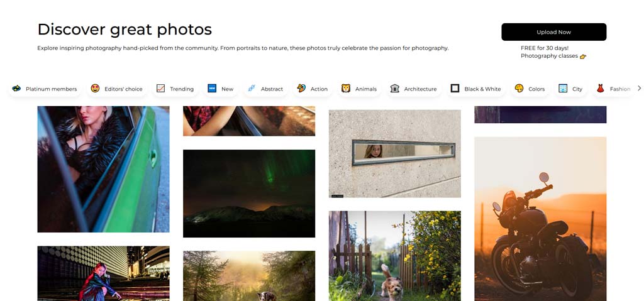Click the Editors' choice heart-eyes emoji icon

point(95,88)
